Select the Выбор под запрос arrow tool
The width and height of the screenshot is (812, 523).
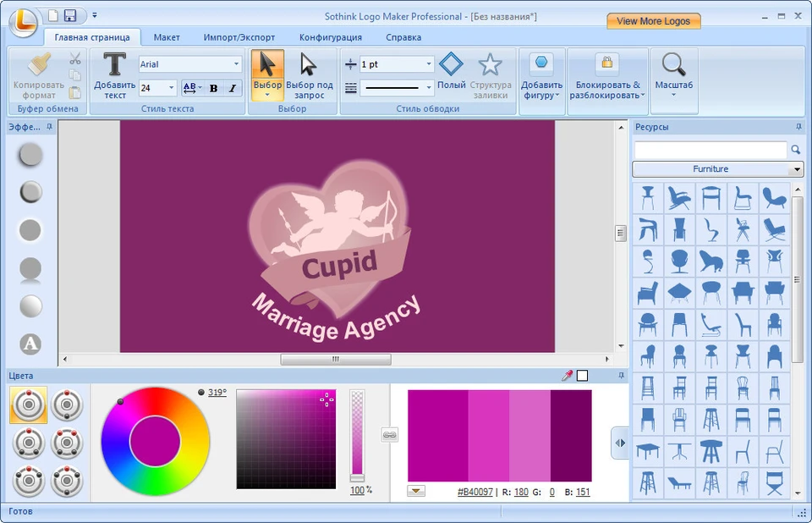point(308,65)
